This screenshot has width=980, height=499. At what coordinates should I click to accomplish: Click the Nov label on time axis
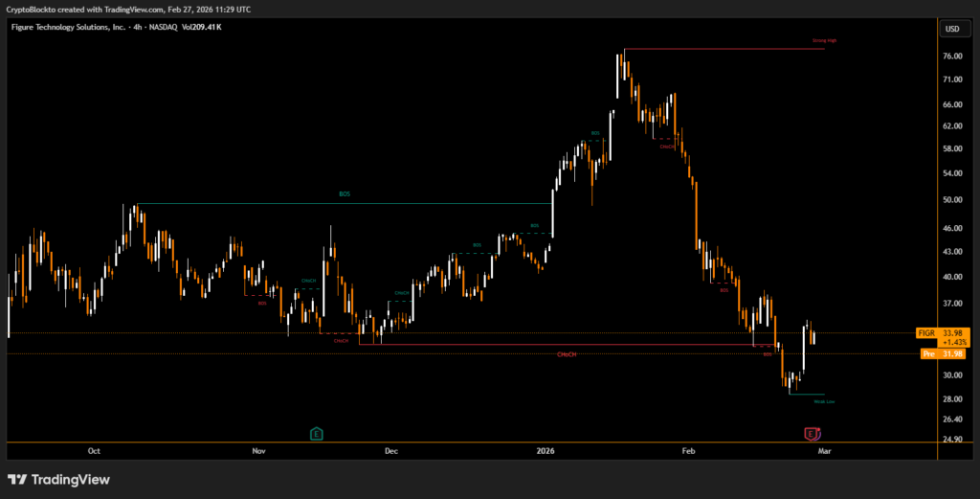[258, 450]
